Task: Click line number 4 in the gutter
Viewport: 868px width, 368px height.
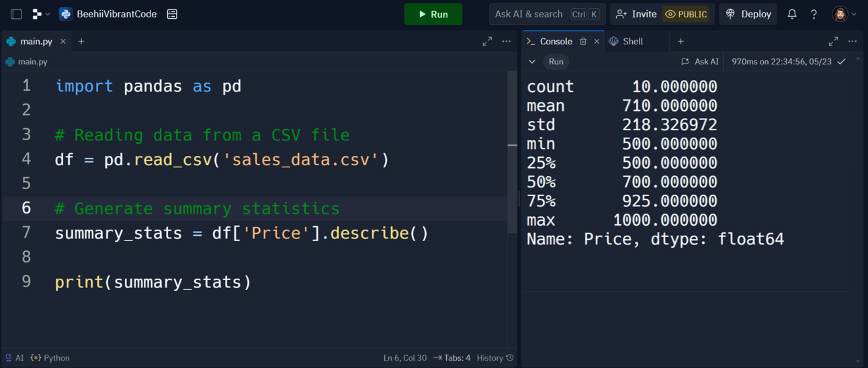Action: [x=26, y=158]
